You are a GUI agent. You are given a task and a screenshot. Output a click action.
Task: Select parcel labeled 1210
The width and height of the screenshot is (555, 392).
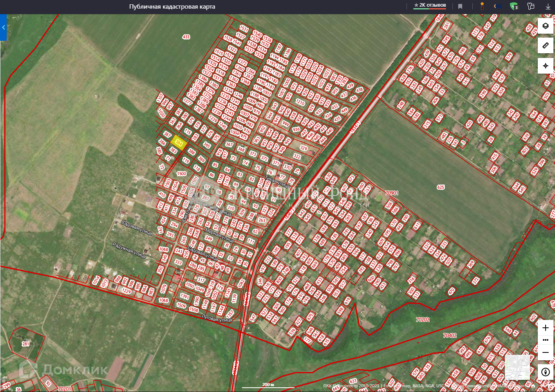click(x=300, y=103)
